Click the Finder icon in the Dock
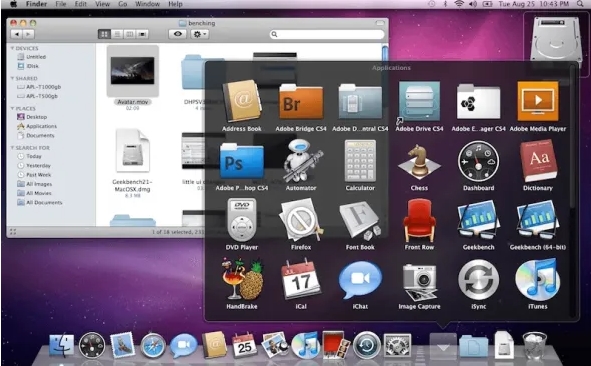The width and height of the screenshot is (591, 366). [61, 345]
